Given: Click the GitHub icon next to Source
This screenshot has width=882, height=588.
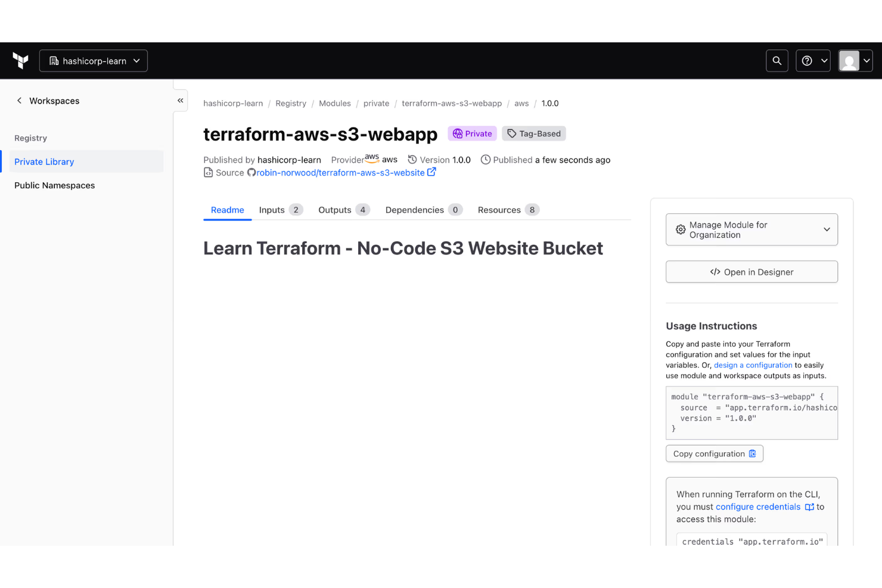Looking at the screenshot, I should (251, 172).
